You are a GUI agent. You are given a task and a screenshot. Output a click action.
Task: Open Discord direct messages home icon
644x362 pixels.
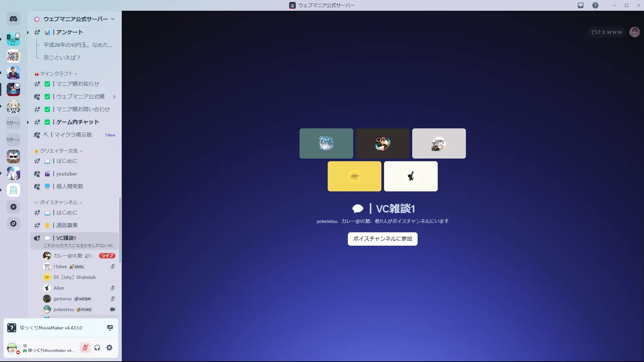(13, 19)
